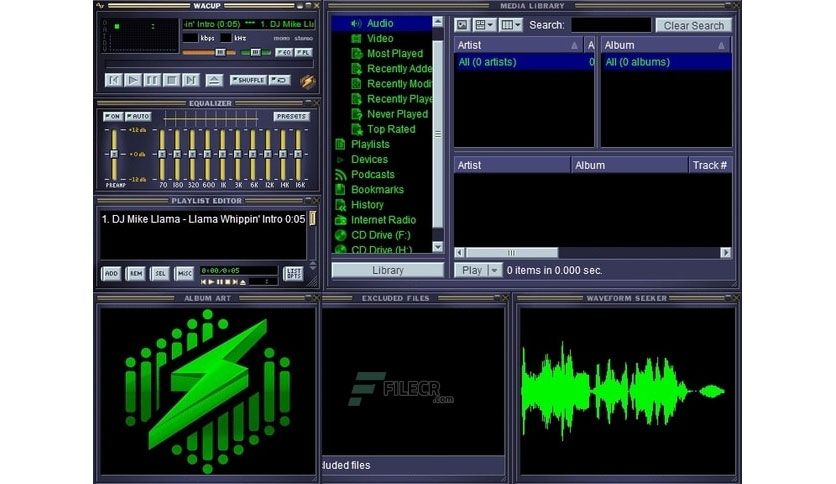Click the playlist ADD button
This screenshot has height=484, width=836.
tap(111, 273)
